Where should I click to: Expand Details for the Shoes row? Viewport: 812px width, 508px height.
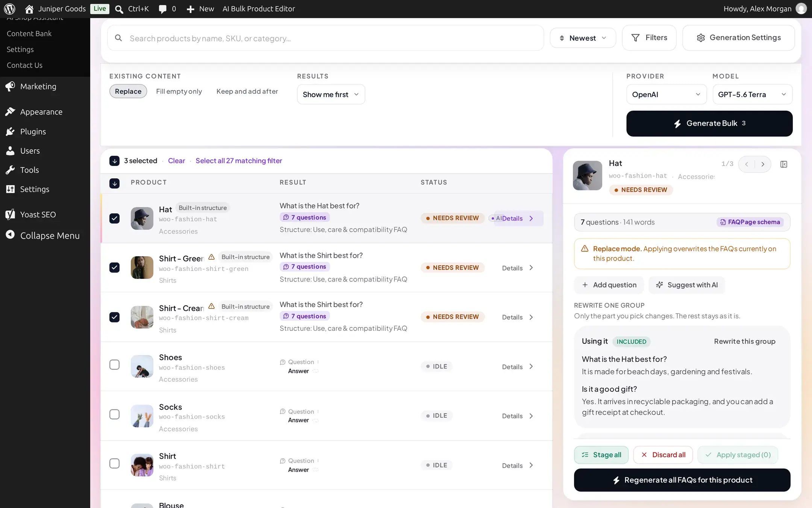pos(518,367)
